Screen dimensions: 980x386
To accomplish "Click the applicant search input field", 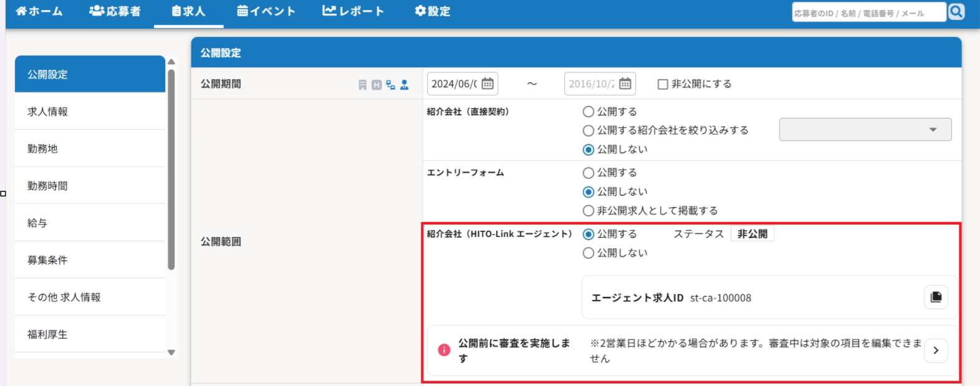I will tap(868, 12).
